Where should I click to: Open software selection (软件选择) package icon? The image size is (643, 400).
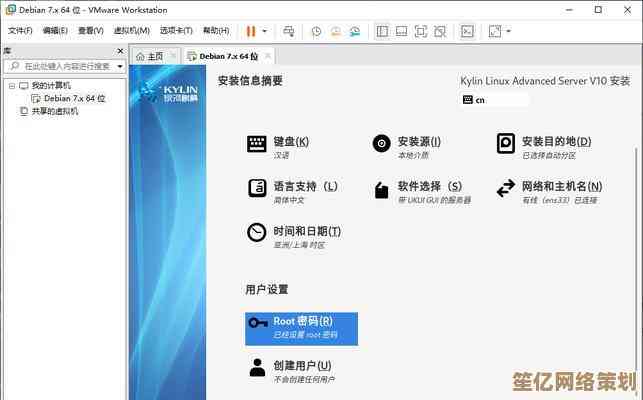tap(381, 189)
